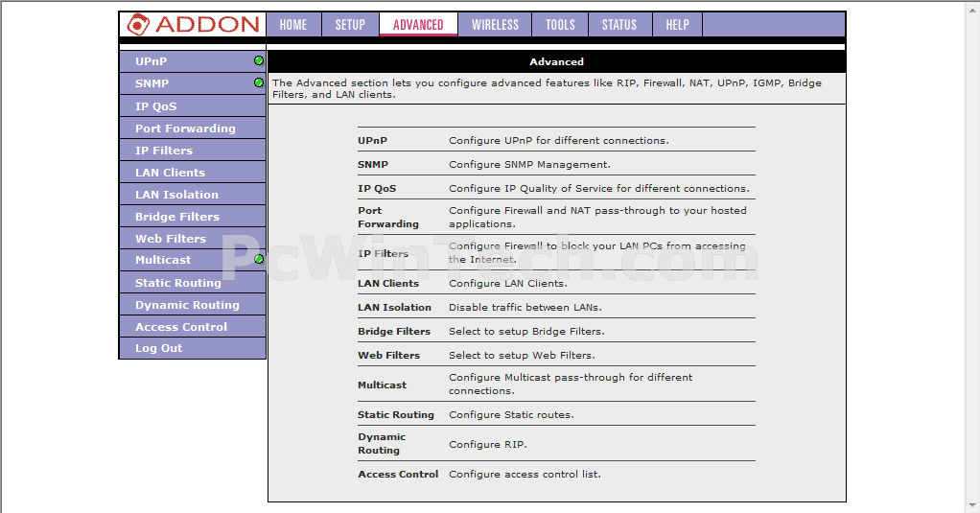Click the Bridge Filters table link
Viewport: 980px width, 513px height.
[x=394, y=331]
